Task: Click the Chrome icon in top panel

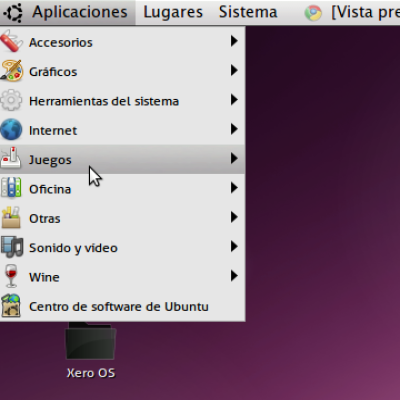Action: coord(313,13)
